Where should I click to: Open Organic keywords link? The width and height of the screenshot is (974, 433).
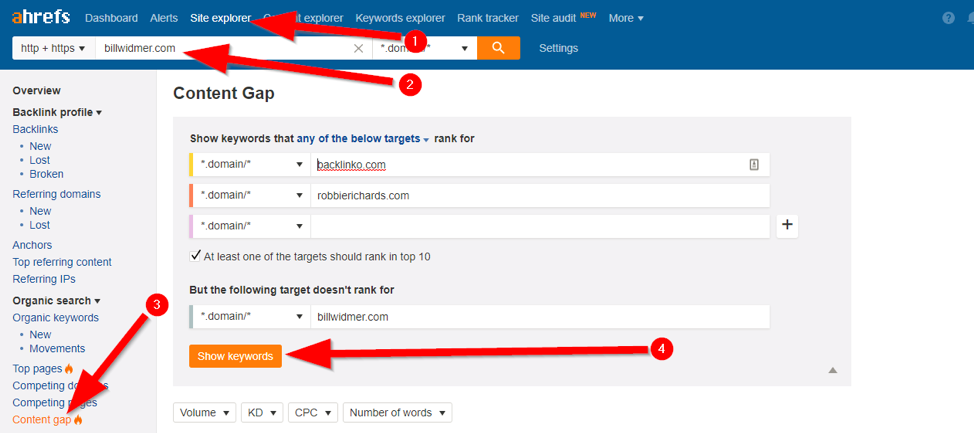click(55, 317)
